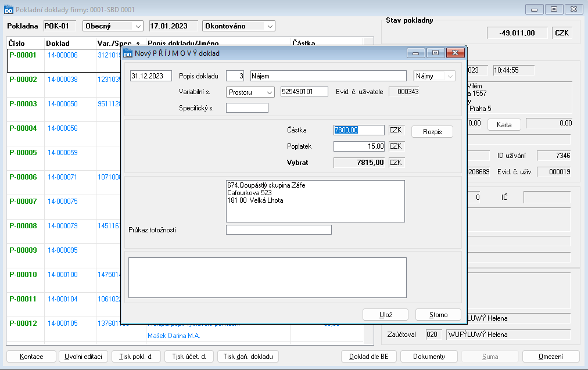The image size is (588, 370).
Task: Click the Nájem description field
Action: tap(328, 76)
